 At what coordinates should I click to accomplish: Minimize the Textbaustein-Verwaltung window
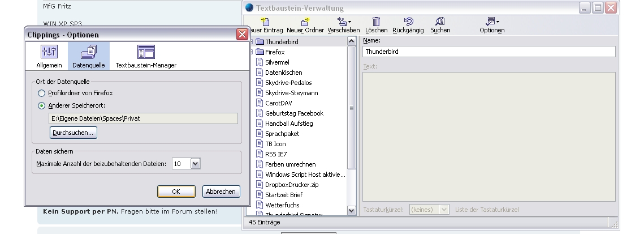click(x=585, y=7)
